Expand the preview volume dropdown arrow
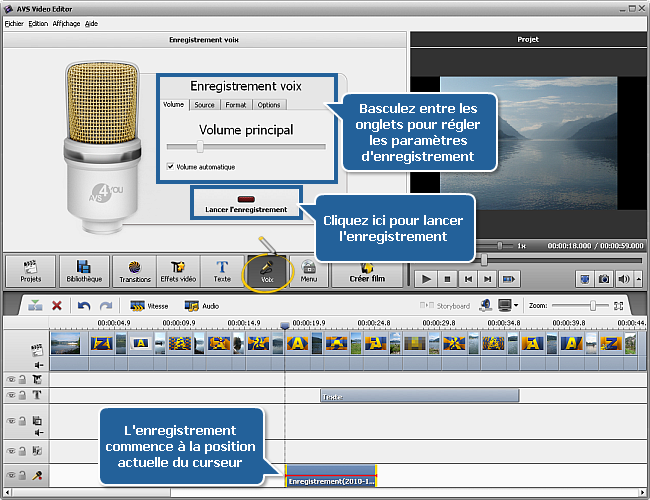This screenshot has height=500, width=650. (x=638, y=279)
